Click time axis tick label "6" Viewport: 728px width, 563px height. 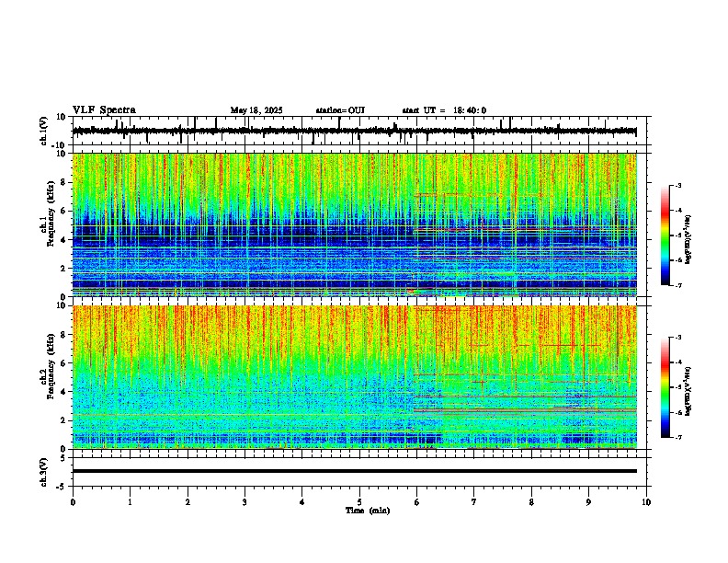417,502
